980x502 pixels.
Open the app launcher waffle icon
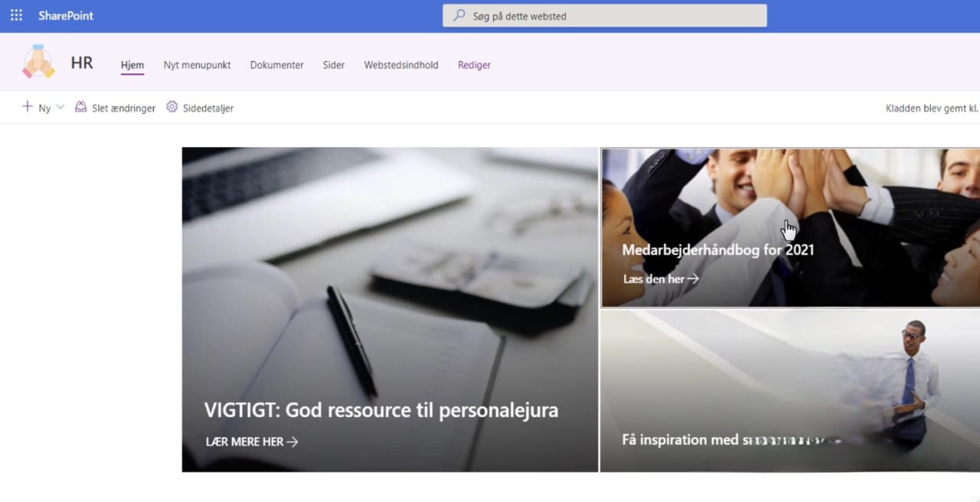tap(16, 15)
